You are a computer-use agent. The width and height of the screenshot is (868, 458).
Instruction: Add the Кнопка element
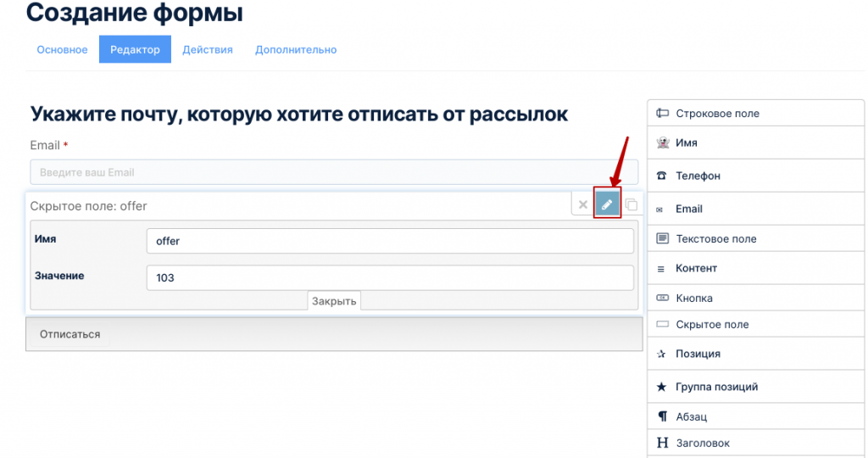(755, 298)
